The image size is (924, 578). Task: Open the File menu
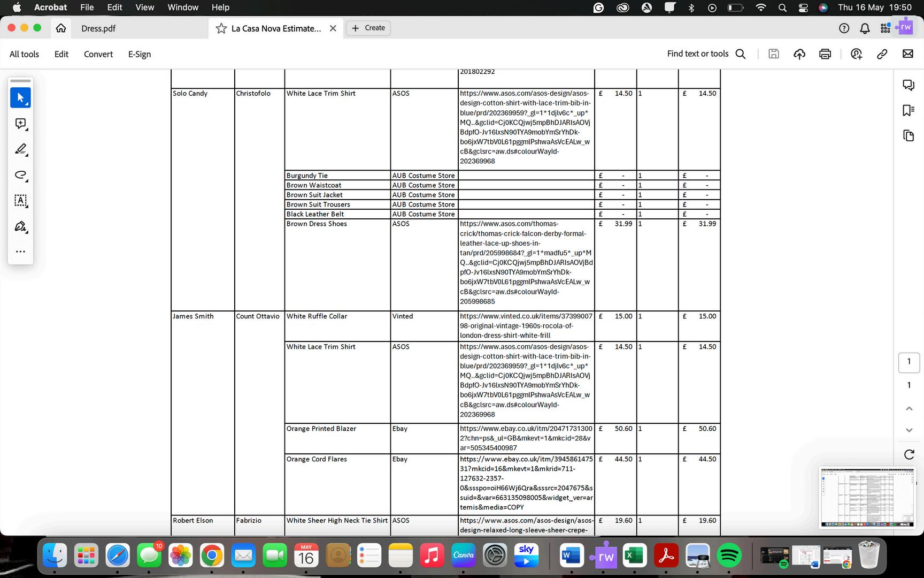(x=87, y=7)
